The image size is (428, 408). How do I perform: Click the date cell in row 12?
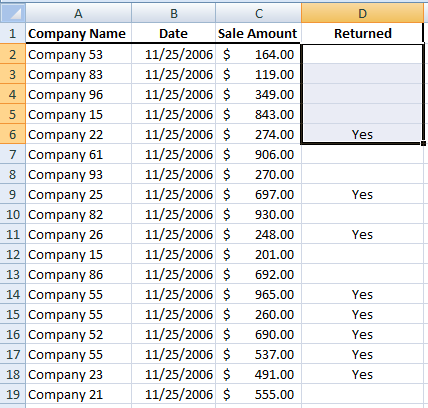pos(173,254)
